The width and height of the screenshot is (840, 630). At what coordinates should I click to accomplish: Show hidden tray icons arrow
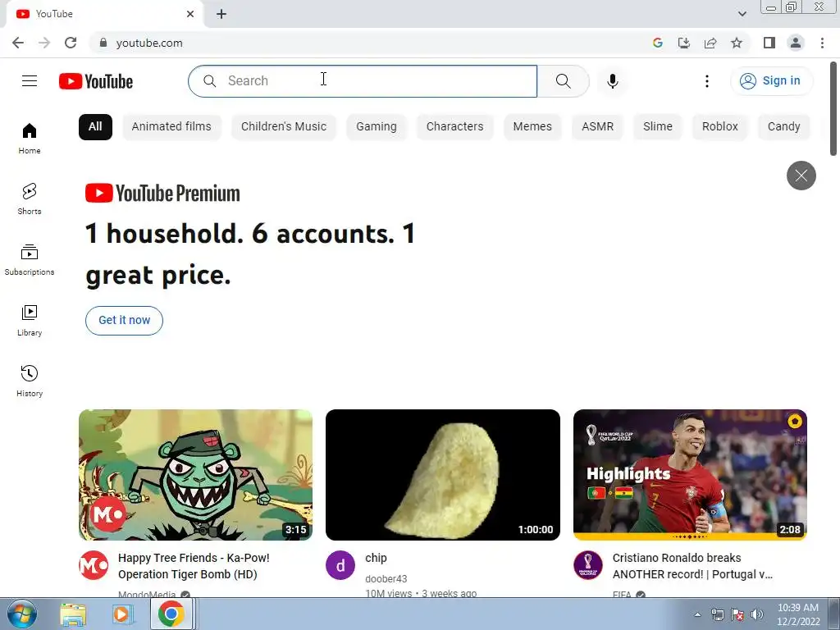click(x=697, y=614)
